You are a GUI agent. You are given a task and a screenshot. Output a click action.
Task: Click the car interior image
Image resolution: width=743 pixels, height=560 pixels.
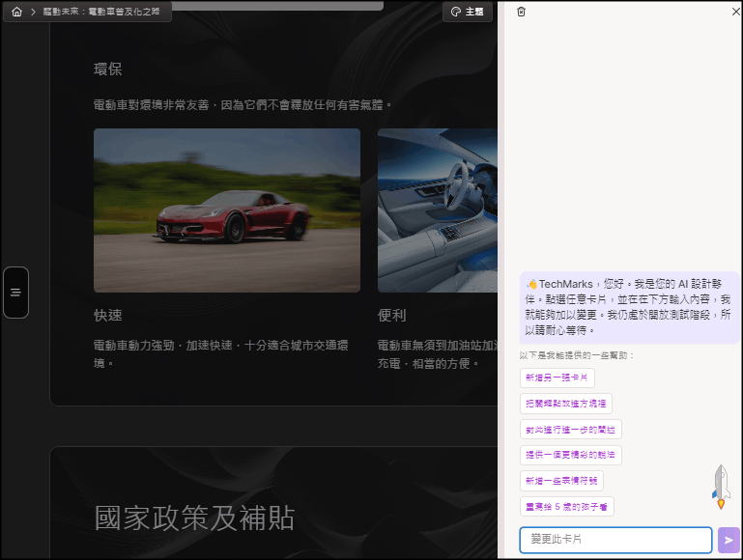(437, 210)
